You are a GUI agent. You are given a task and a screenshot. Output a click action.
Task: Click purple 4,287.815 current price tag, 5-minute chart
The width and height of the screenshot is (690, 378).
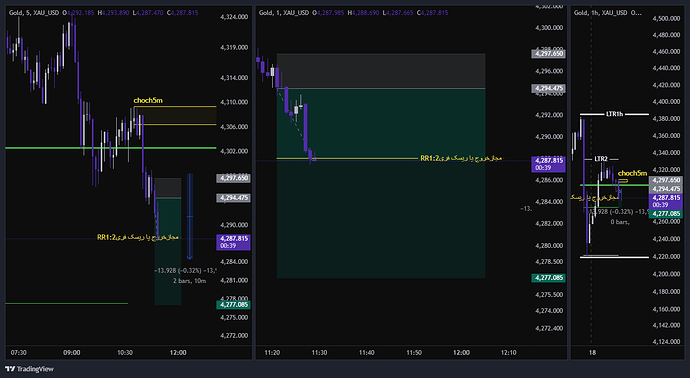(x=233, y=242)
